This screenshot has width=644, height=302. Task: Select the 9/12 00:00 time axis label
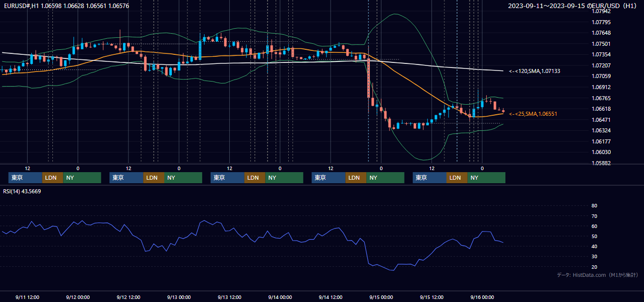click(78, 297)
